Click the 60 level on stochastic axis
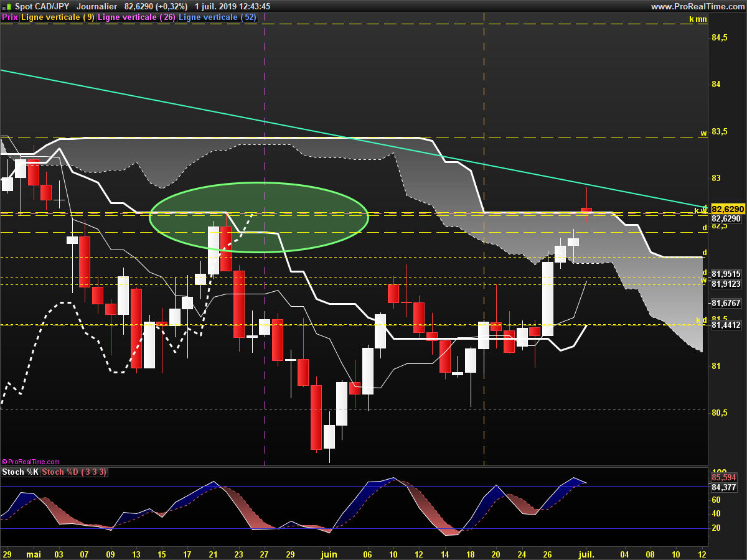747x560 pixels. [716, 500]
